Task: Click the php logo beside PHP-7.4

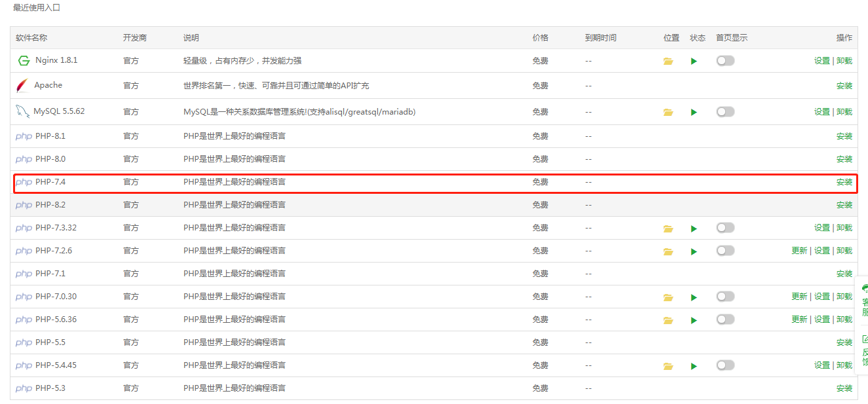Action: [24, 182]
